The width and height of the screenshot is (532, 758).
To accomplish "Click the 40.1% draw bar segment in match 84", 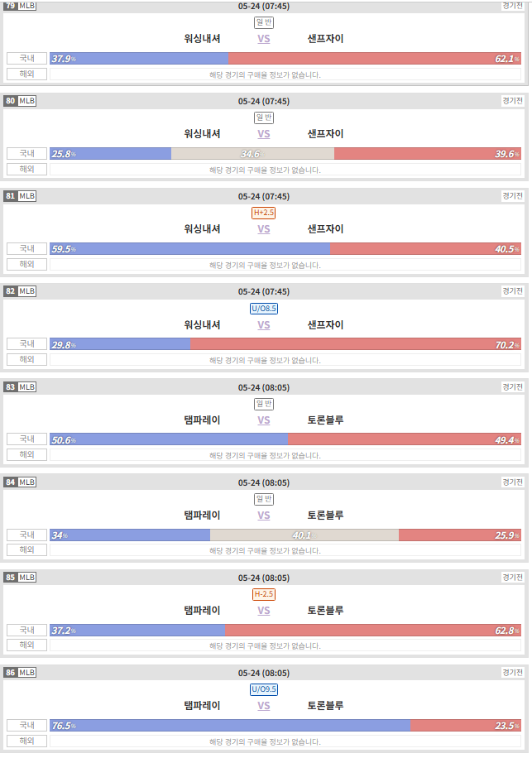I will point(304,535).
